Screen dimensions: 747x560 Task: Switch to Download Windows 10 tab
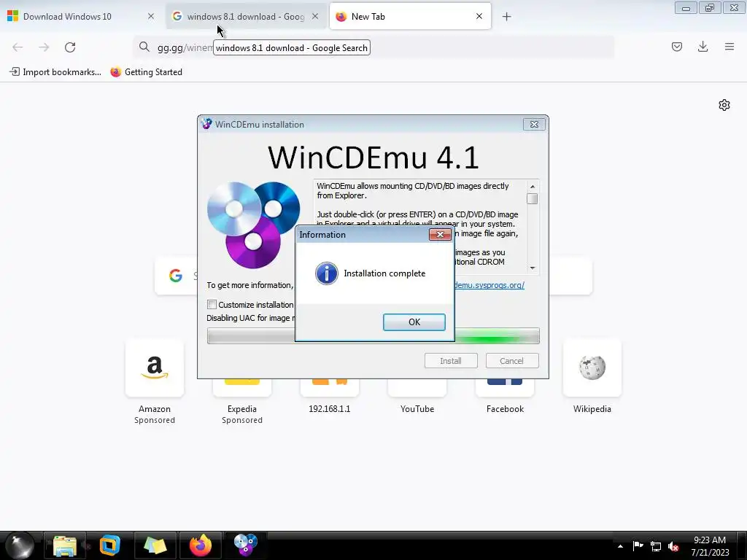coord(81,17)
